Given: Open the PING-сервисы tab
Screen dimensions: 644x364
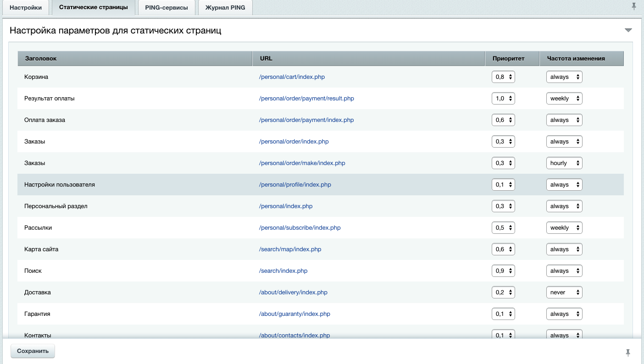Looking at the screenshot, I should point(167,8).
